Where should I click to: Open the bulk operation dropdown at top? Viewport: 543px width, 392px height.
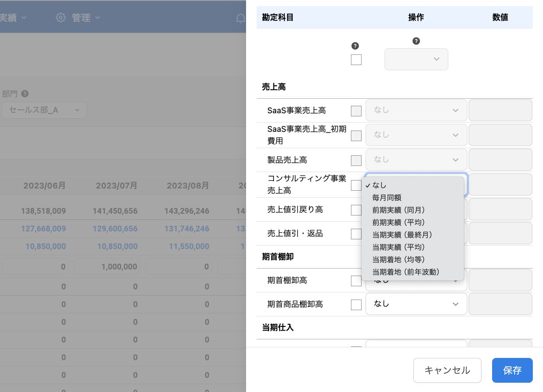(416, 59)
